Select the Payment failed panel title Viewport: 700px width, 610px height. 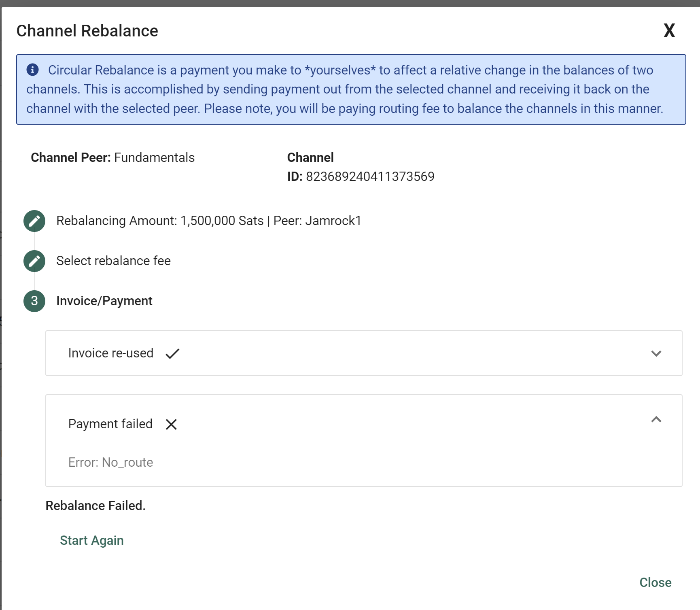point(110,424)
